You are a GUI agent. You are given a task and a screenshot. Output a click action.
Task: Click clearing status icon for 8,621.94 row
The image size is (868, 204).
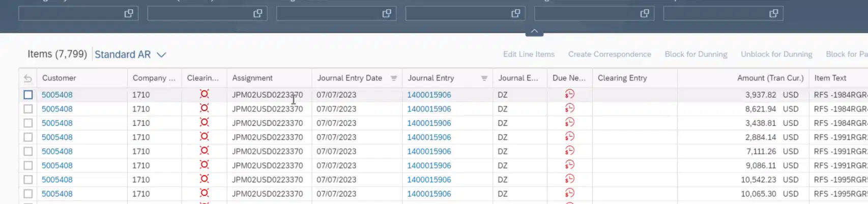[x=204, y=108]
